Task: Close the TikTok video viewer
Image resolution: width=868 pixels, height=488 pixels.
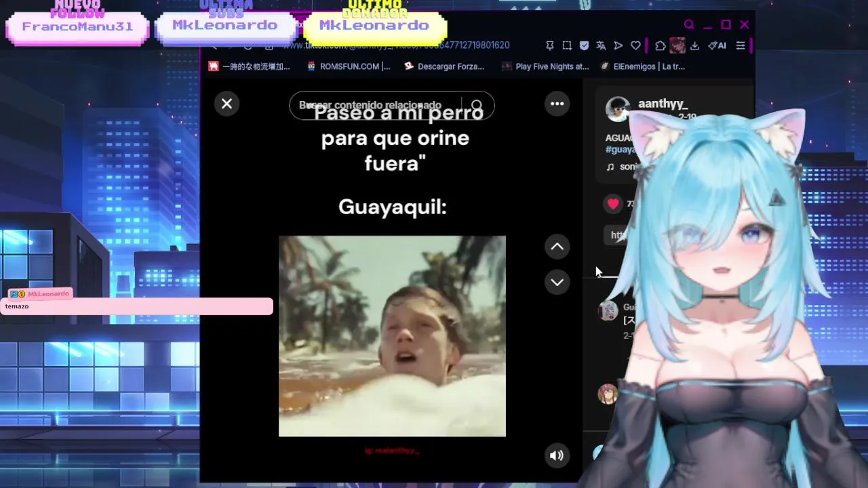Action: coord(226,104)
